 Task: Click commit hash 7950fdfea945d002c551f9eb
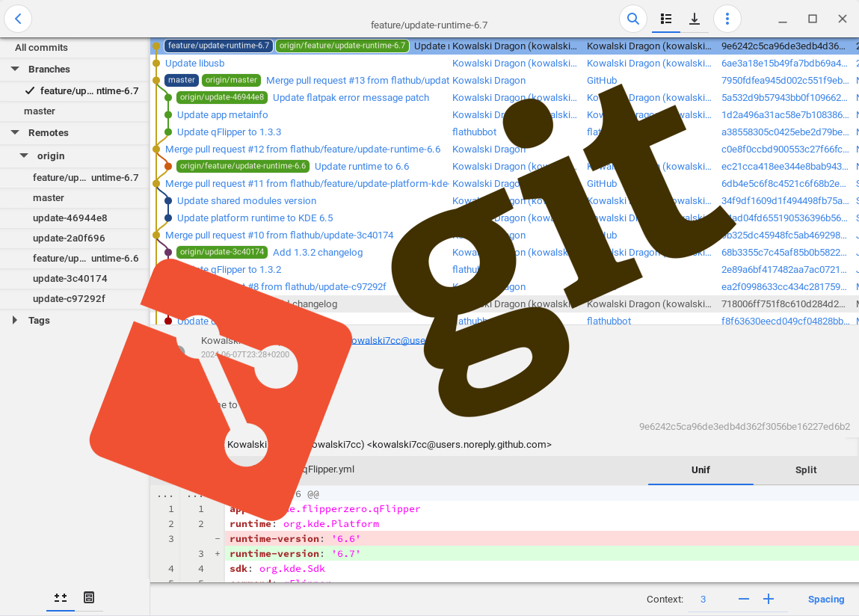click(786, 81)
